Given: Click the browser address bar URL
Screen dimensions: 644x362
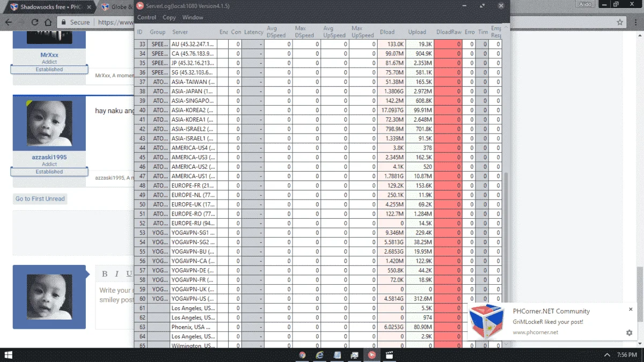Looking at the screenshot, I should [x=115, y=23].
